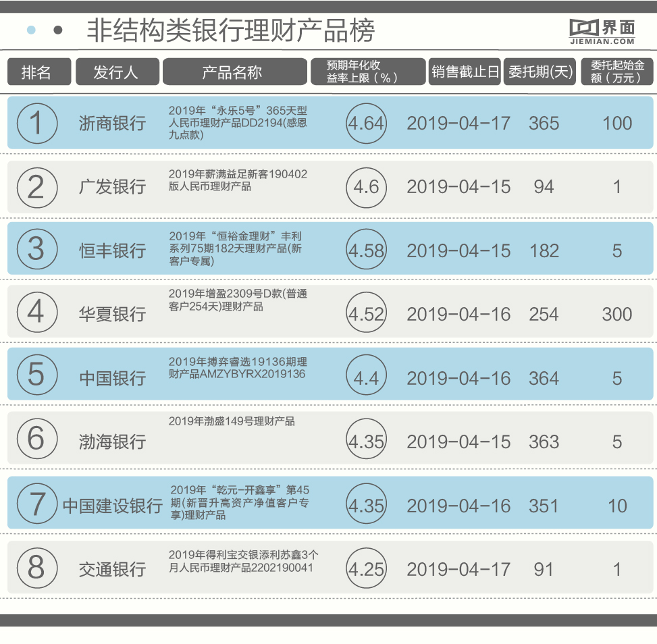Click the rank 5 circle badge
This screenshot has height=644, width=657.
37,375
